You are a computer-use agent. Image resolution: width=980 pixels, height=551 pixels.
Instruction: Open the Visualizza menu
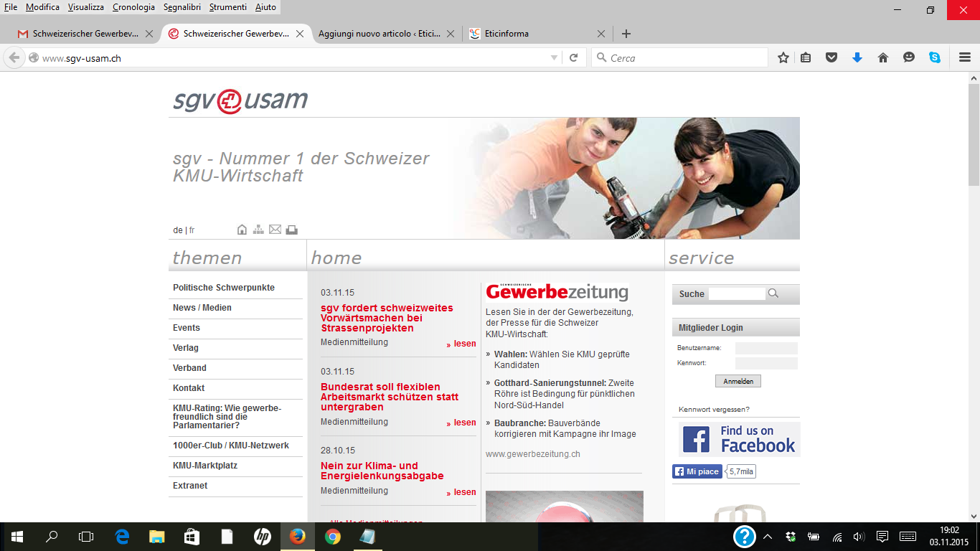86,7
